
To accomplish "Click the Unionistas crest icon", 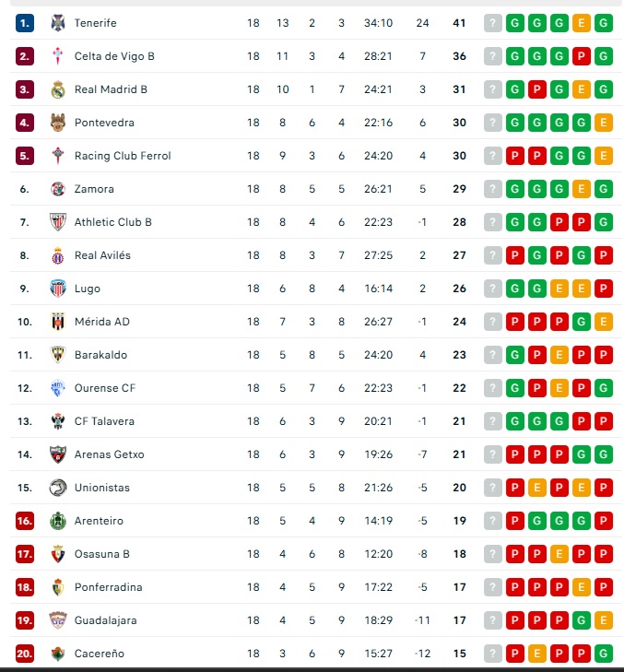I will click(x=58, y=488).
